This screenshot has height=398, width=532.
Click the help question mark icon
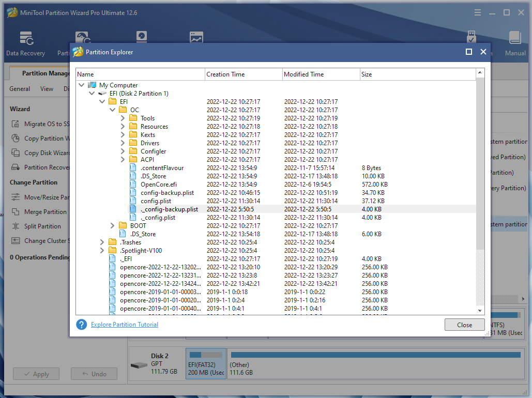point(82,325)
